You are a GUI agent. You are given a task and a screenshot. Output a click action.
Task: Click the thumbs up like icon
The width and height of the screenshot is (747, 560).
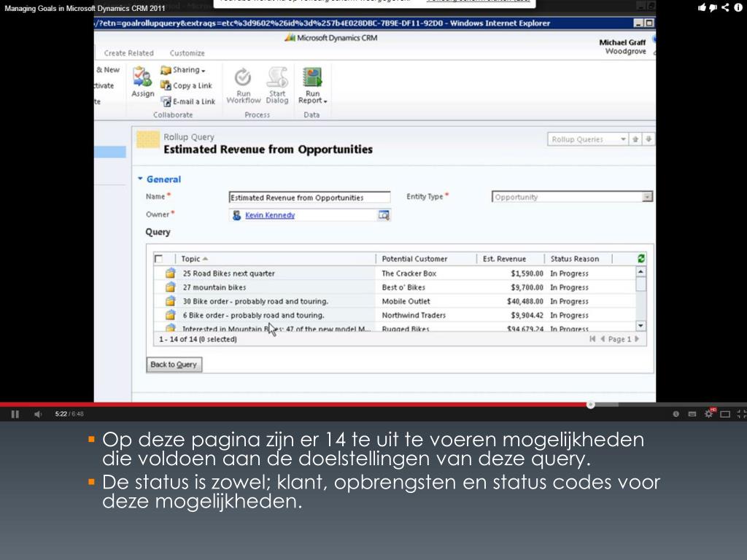(702, 7)
